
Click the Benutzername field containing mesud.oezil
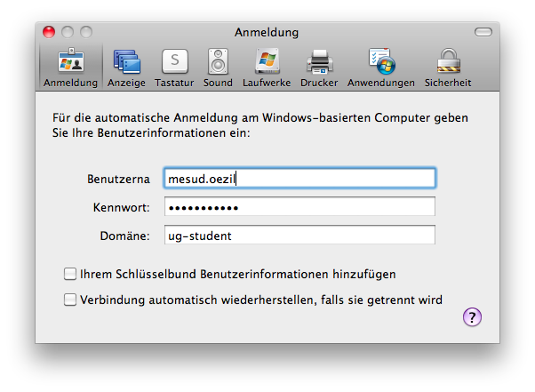click(299, 178)
